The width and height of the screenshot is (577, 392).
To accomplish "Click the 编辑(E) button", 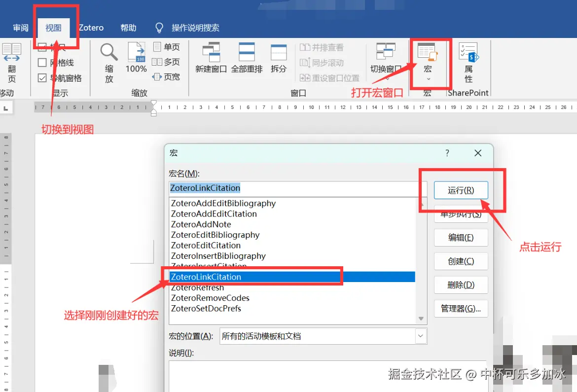I will pyautogui.click(x=460, y=237).
